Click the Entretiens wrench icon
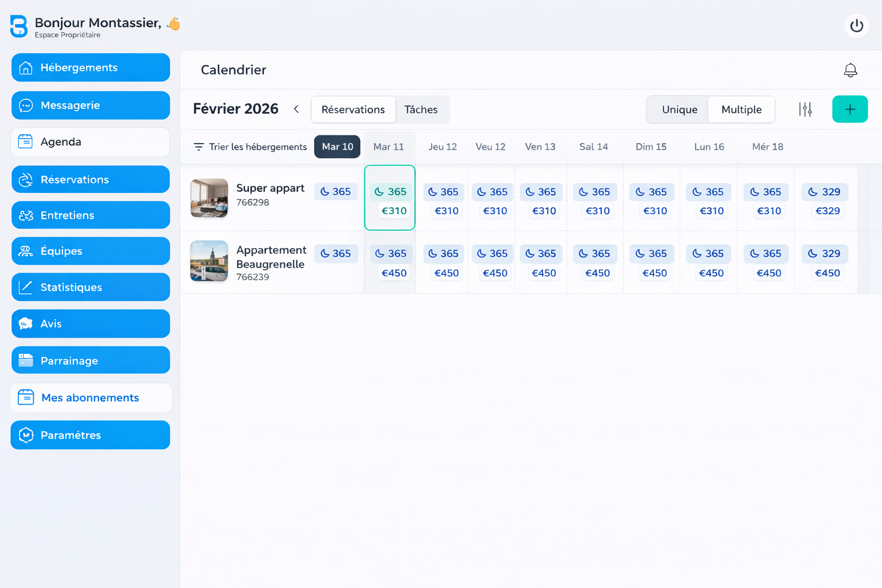The height and width of the screenshot is (588, 882). tap(25, 215)
